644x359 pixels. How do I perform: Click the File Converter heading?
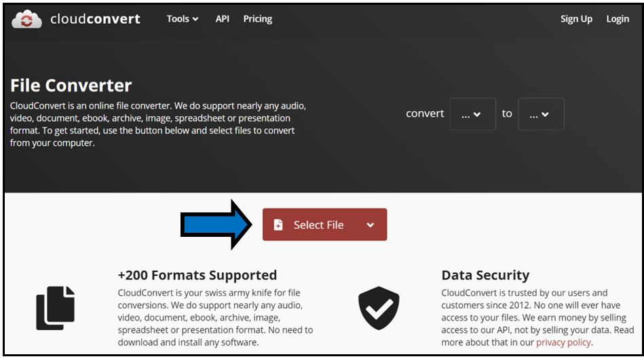point(71,86)
